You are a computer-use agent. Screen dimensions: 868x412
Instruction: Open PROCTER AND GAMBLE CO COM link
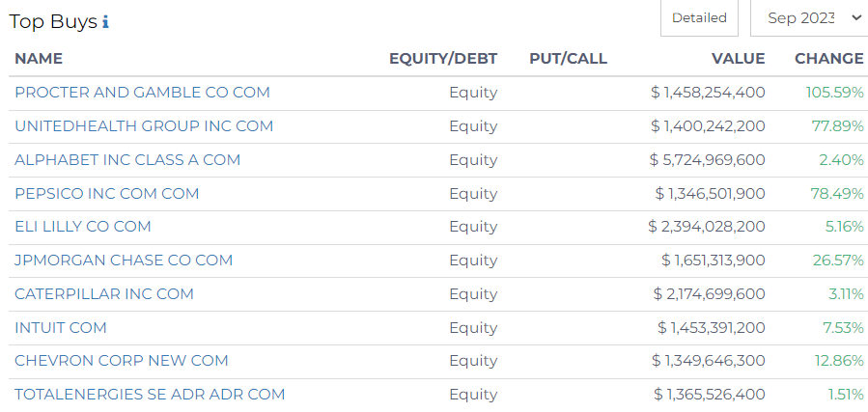click(142, 93)
